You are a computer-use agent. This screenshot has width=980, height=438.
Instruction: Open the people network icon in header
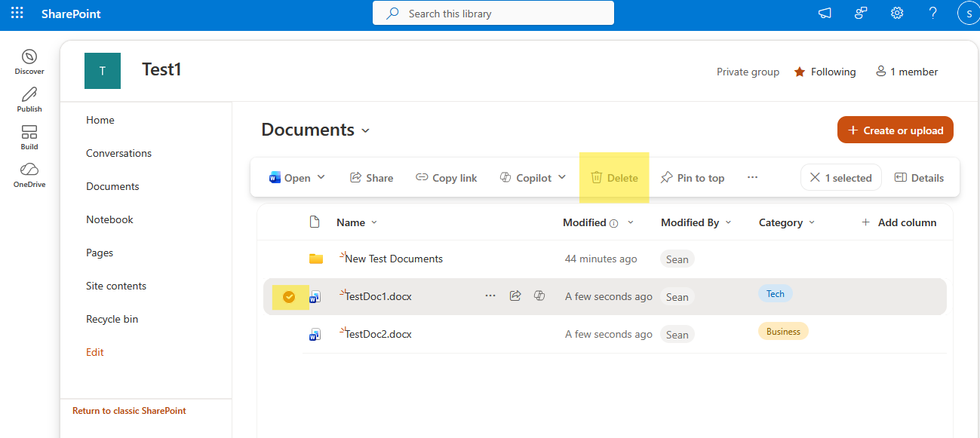[x=861, y=13]
